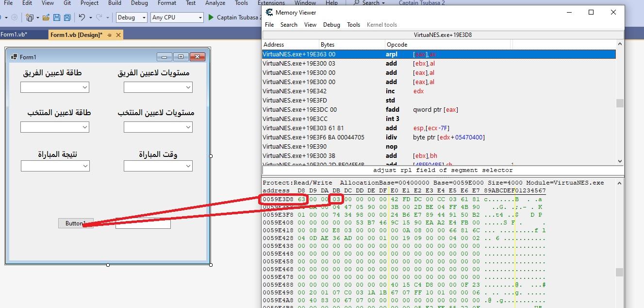Viewport: 644px width, 308px height.
Task: Click the Save All toolbar icon
Action: click(x=67, y=17)
